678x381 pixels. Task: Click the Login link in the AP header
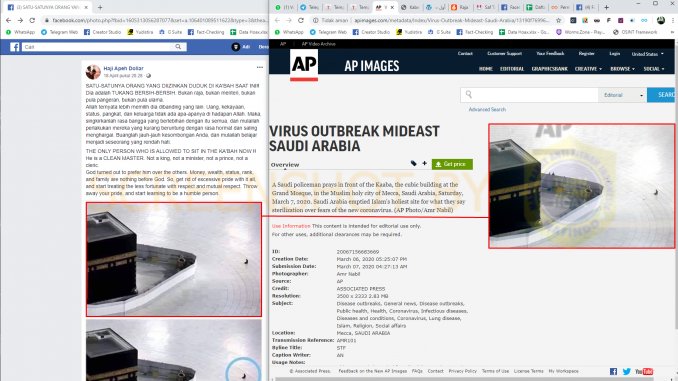[x=614, y=54]
